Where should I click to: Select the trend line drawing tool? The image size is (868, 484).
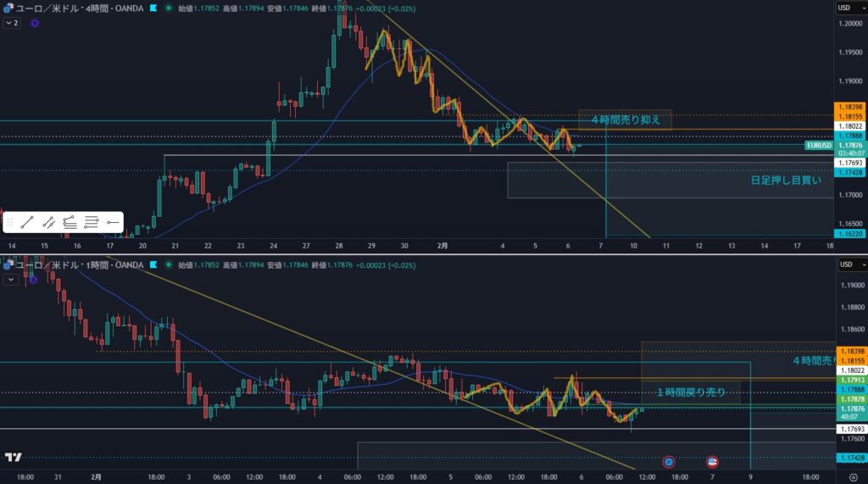pos(27,222)
